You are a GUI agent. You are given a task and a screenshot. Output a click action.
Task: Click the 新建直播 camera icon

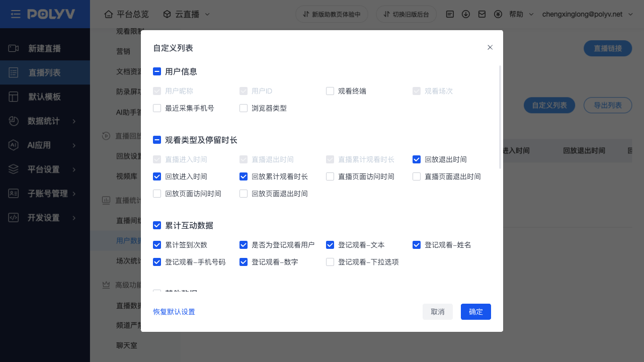click(14, 48)
